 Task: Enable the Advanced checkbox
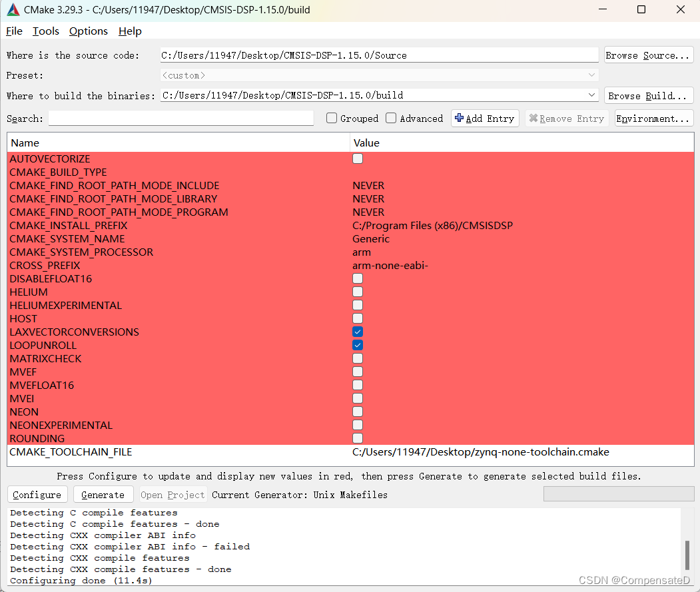[x=391, y=118]
